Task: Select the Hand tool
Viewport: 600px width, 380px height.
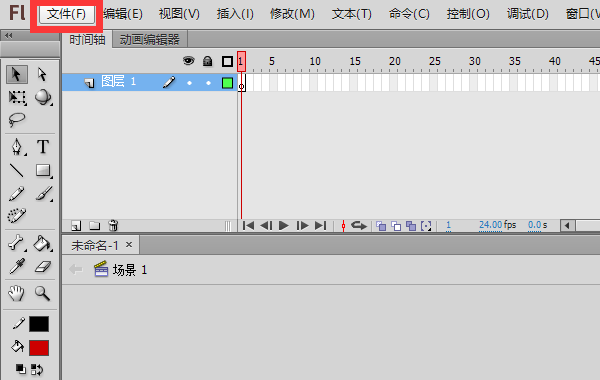Action: coord(16,294)
